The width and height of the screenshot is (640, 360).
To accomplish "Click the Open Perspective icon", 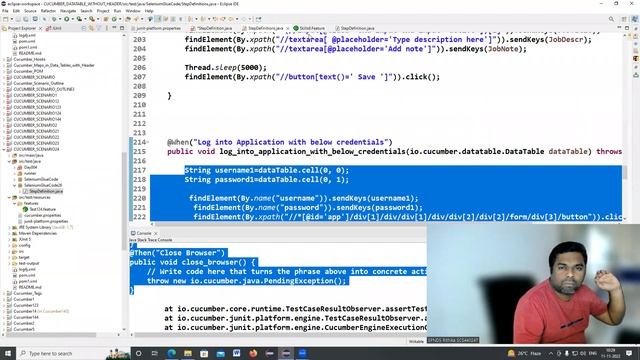I will pos(624,19).
